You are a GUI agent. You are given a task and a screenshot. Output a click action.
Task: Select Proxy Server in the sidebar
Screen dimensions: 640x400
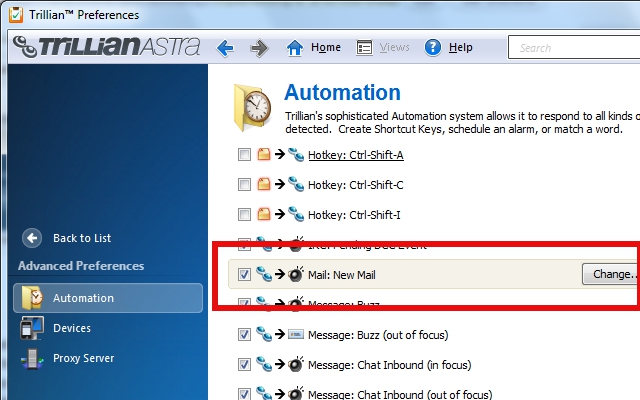(83, 358)
